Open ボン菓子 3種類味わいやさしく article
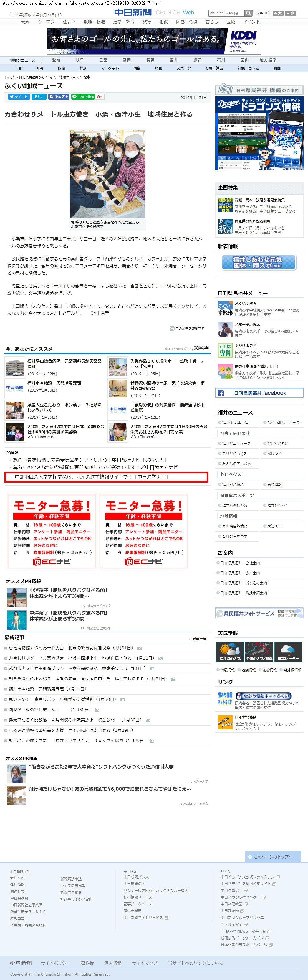Image resolution: width=308 pixels, height=980 pixels. tap(64, 407)
